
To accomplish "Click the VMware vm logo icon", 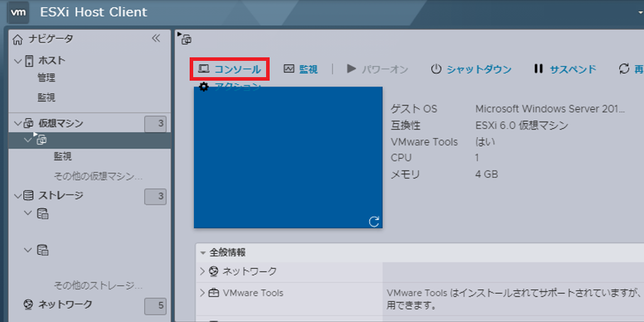I will tap(18, 12).
